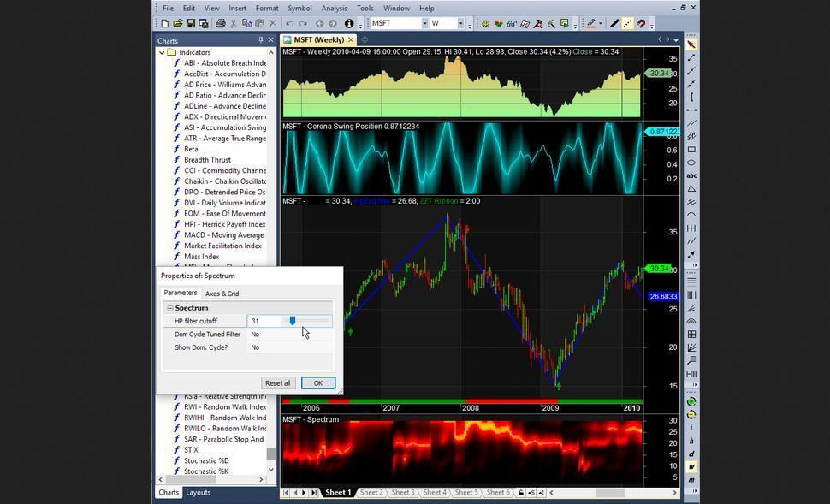Viewport: 830px width, 504px height.
Task: Click the OK button
Action: [x=318, y=383]
